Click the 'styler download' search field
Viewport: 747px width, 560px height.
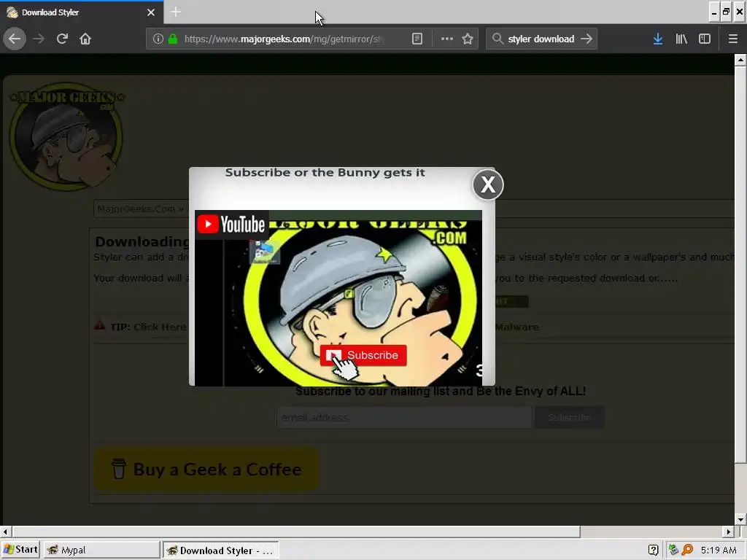pos(541,39)
